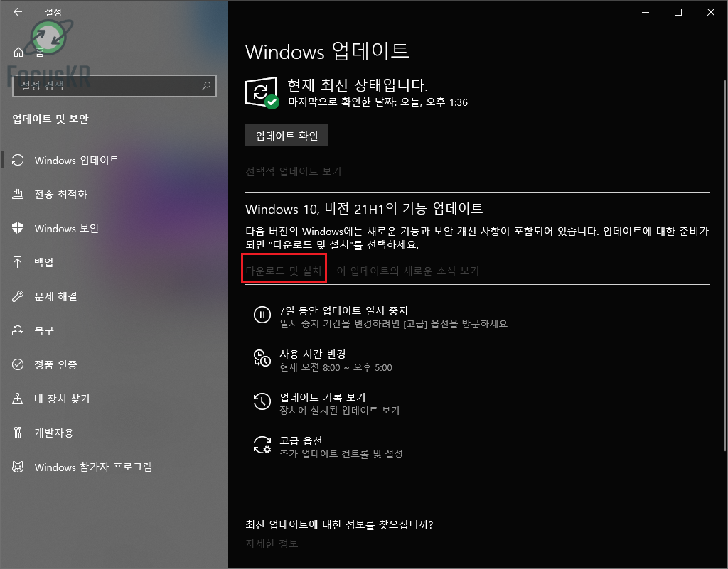Click the Windows 참가자 프로그램 cat icon
This screenshot has width=728, height=569.
[18, 467]
